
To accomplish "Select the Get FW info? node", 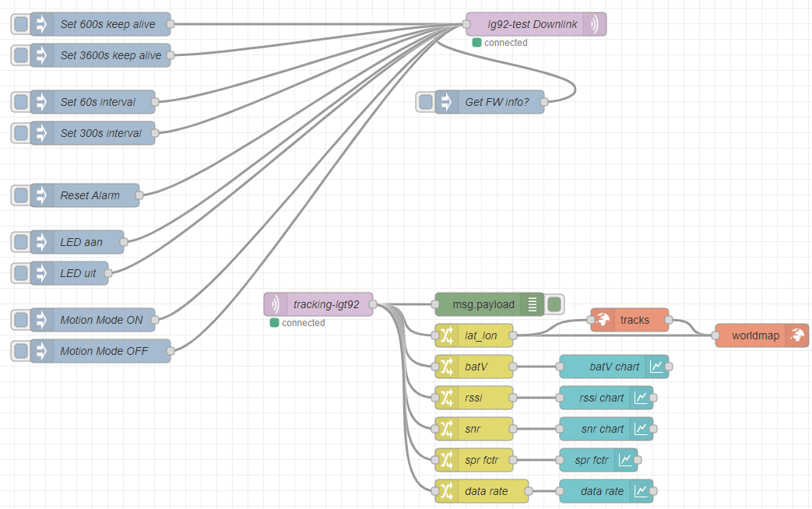I will (490, 102).
